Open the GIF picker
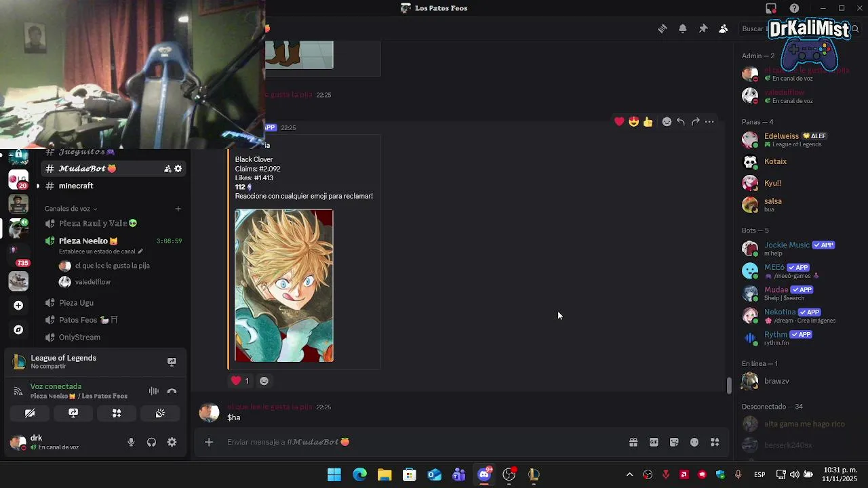 pos(654,442)
